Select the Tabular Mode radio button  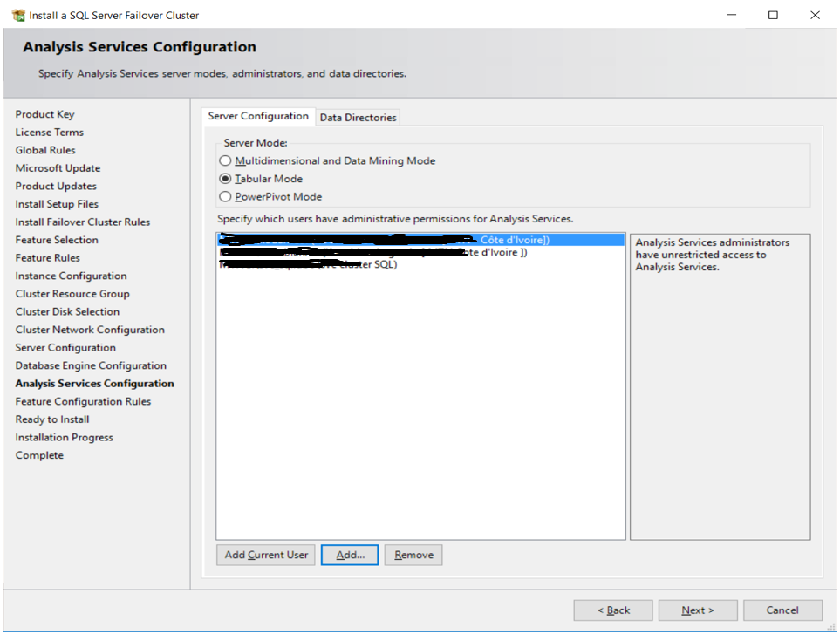coord(226,179)
